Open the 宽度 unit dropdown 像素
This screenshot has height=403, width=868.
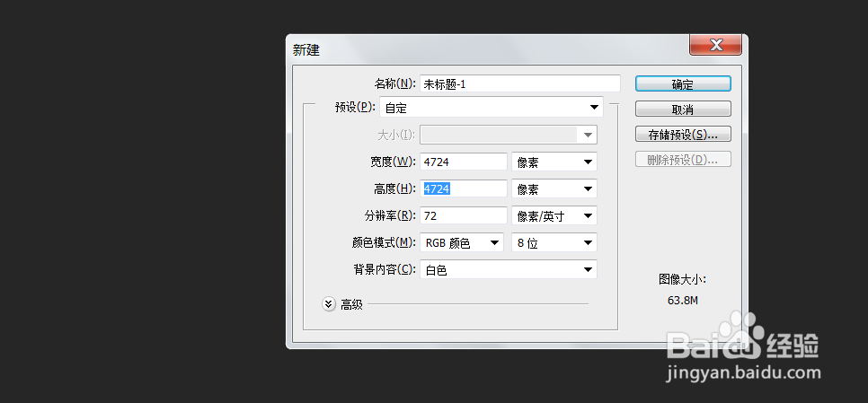point(554,162)
